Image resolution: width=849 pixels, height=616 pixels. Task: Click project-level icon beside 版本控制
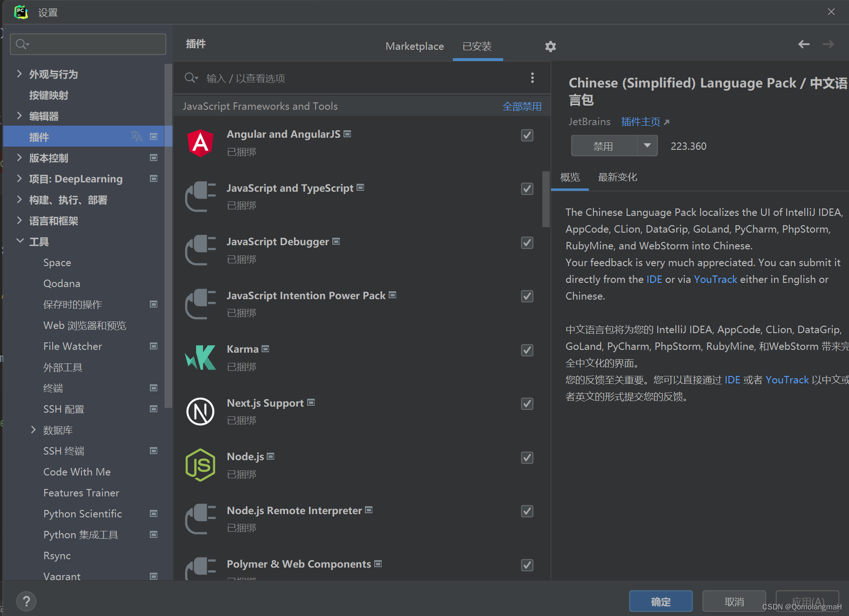(x=154, y=158)
